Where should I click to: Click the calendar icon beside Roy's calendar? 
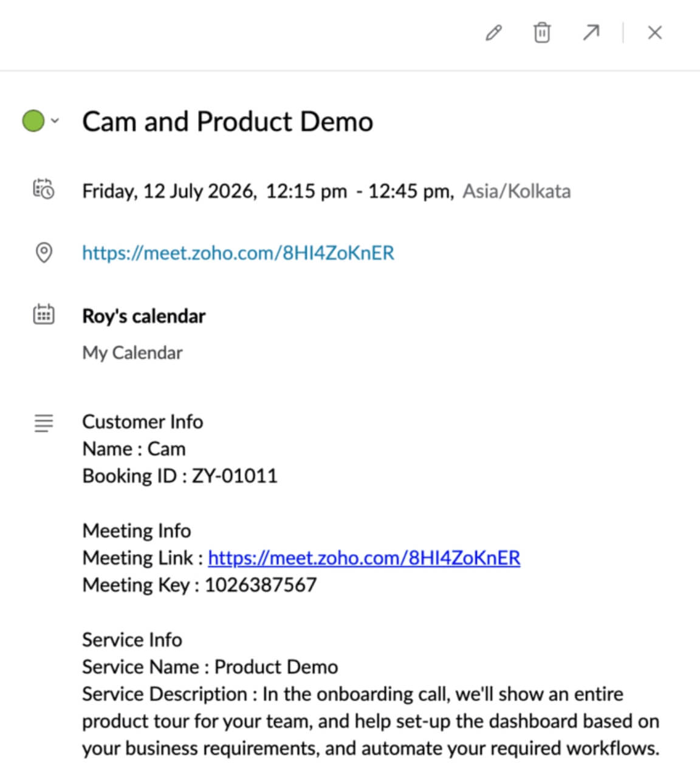(x=44, y=315)
